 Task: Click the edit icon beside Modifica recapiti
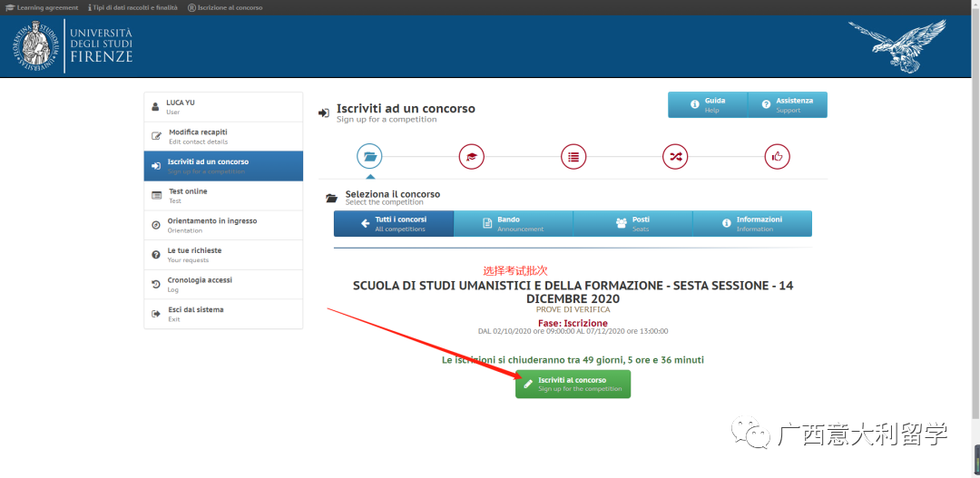click(x=156, y=136)
